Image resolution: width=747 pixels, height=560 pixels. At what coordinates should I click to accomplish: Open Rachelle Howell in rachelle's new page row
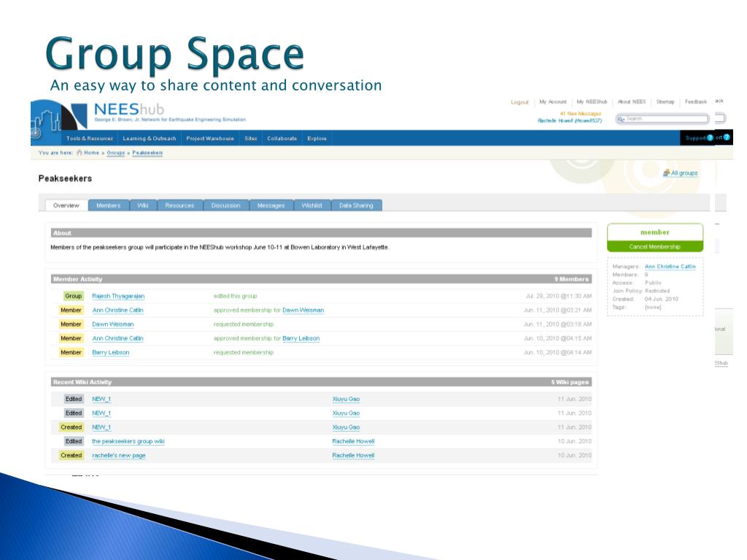coord(354,456)
